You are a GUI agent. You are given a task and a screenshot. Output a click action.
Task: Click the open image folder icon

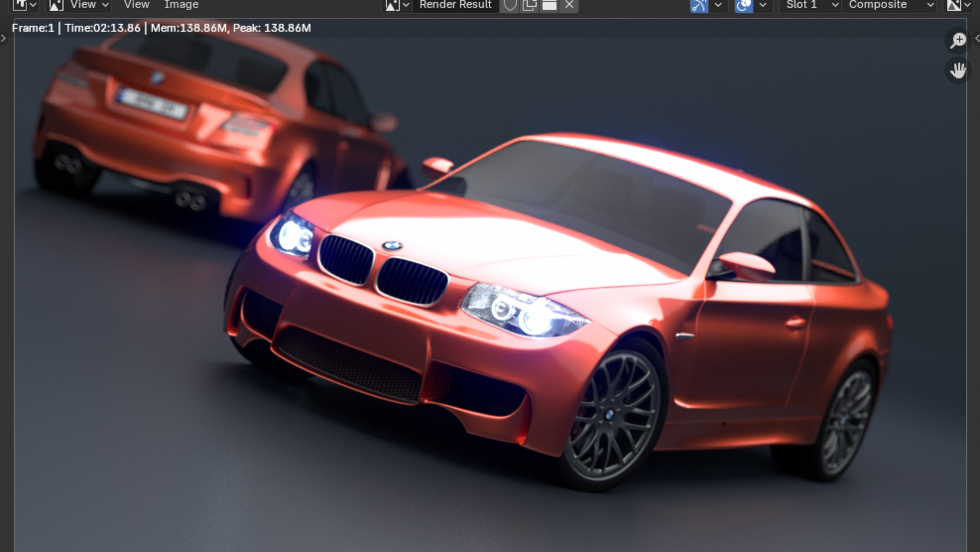pos(549,5)
